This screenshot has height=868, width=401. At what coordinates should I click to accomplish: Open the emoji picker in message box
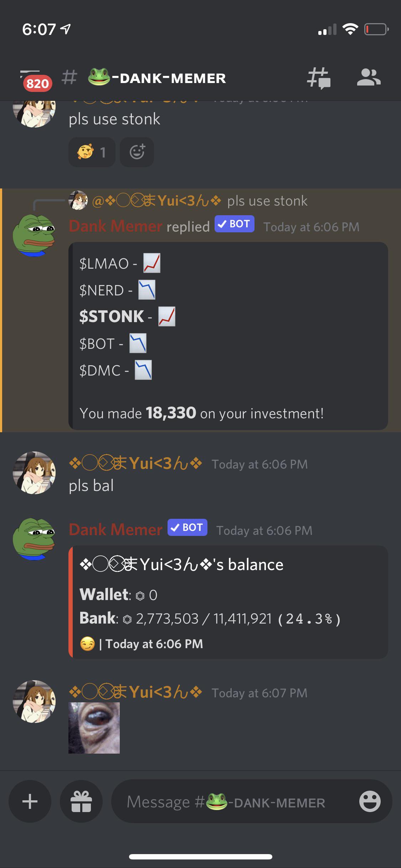point(370,801)
